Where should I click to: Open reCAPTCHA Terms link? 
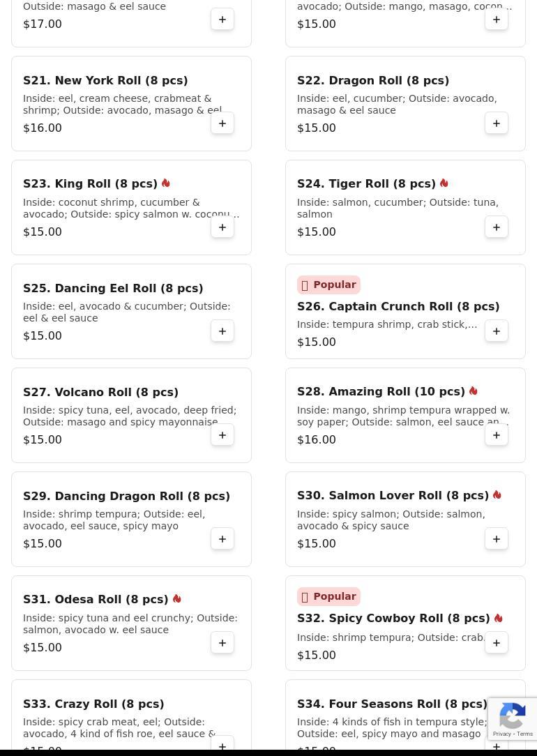(525, 734)
